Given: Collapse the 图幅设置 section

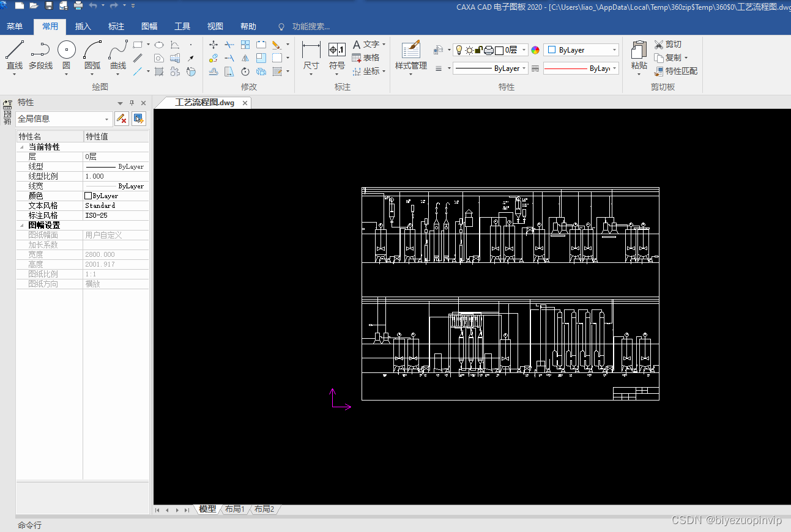Looking at the screenshot, I should coord(22,226).
